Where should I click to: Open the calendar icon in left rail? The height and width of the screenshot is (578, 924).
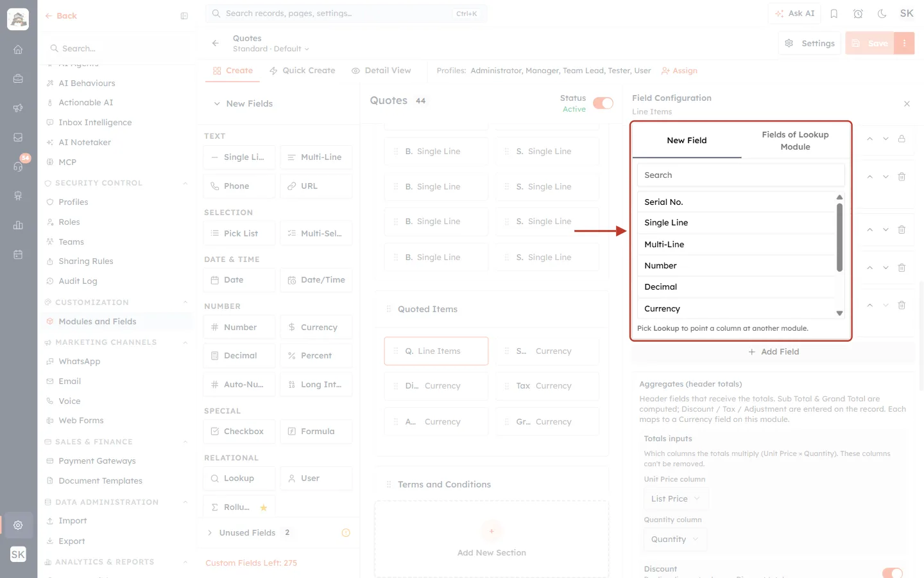pyautogui.click(x=18, y=254)
